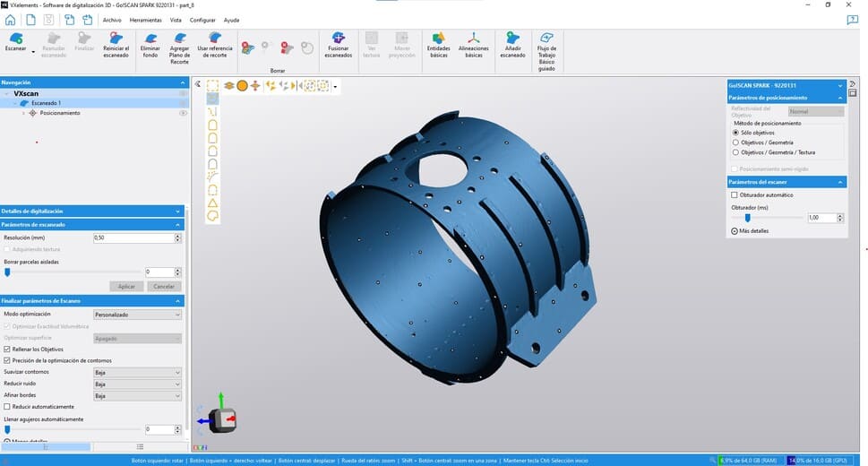Click the Aplicar button
Viewport: 868px width, 466px height.
tap(126, 286)
